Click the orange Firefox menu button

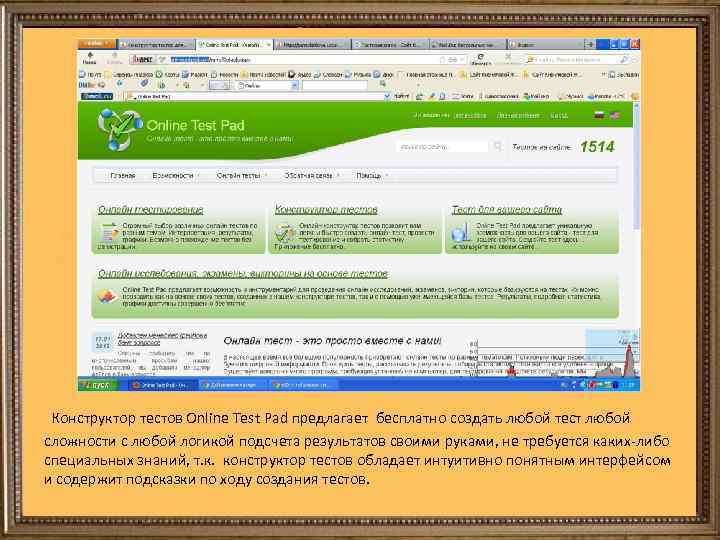(x=96, y=44)
